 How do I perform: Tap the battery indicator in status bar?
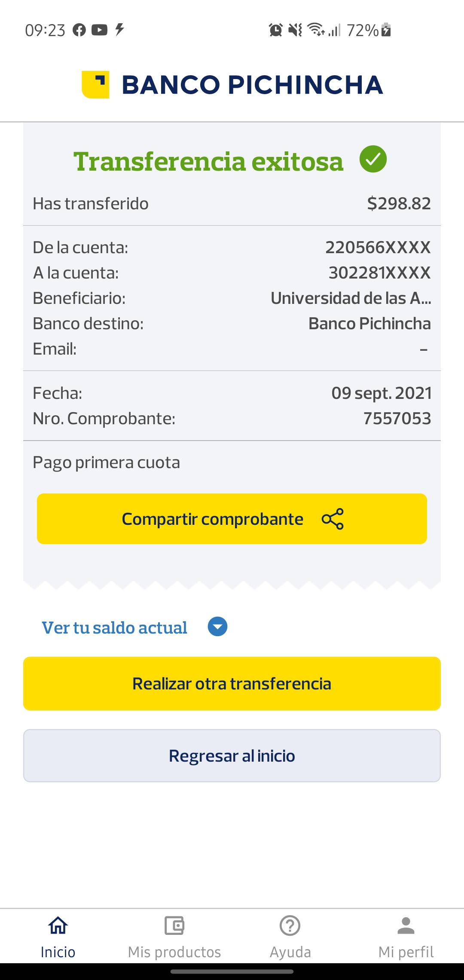point(386,30)
